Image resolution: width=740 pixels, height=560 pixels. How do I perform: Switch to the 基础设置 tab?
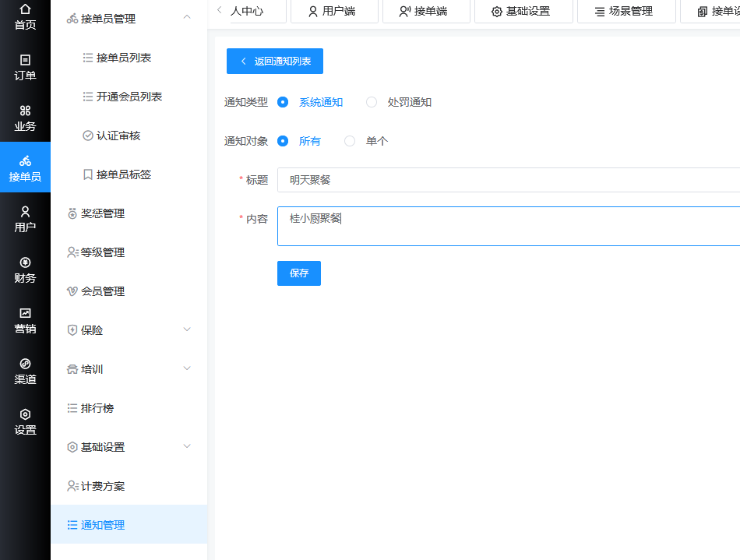523,12
